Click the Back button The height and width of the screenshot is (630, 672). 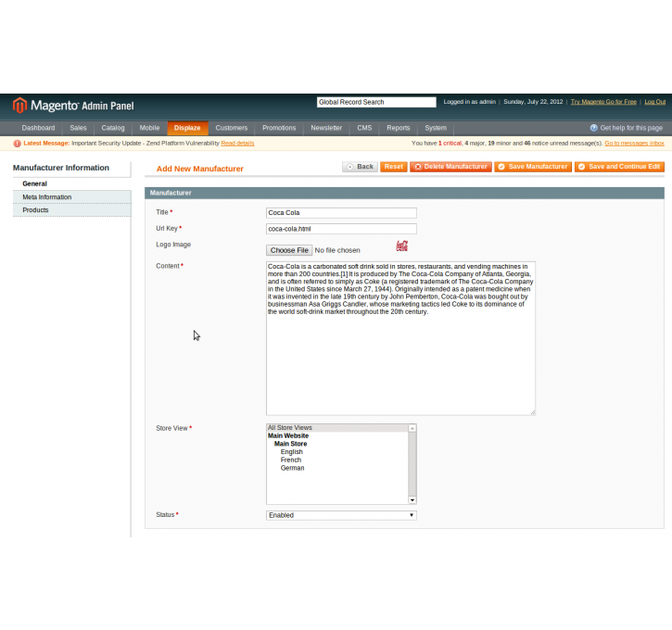pyautogui.click(x=360, y=167)
